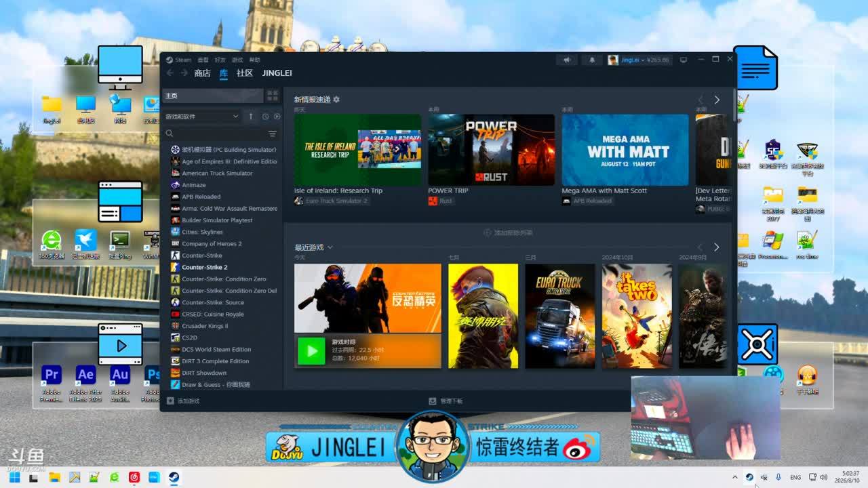Show hidden tray icons chevron on taskbar

734,477
